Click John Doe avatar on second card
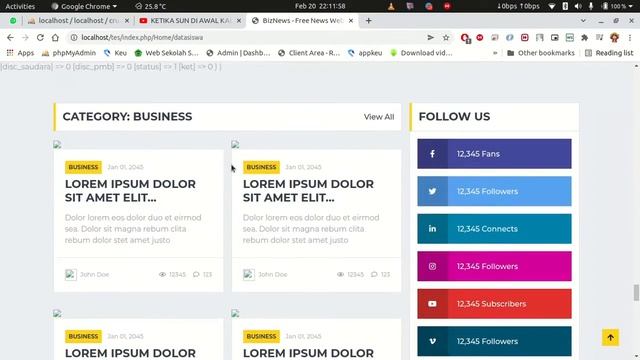 click(x=249, y=274)
